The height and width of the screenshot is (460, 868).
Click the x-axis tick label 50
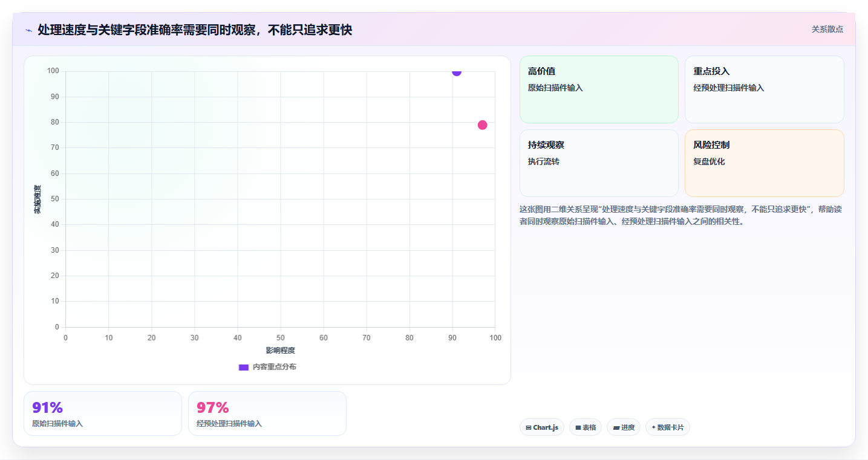[281, 338]
